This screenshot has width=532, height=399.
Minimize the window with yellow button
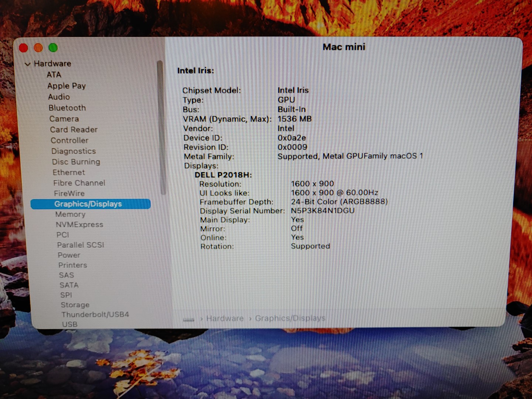(38, 48)
